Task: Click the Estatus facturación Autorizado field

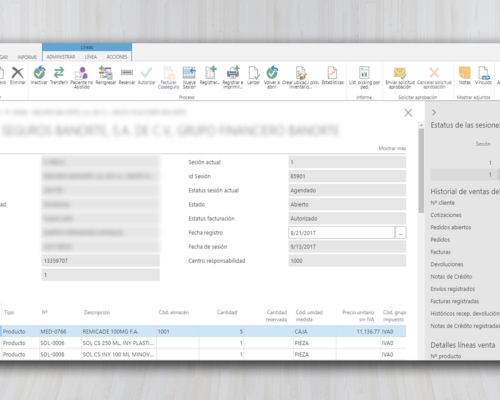Action: pyautogui.click(x=347, y=219)
